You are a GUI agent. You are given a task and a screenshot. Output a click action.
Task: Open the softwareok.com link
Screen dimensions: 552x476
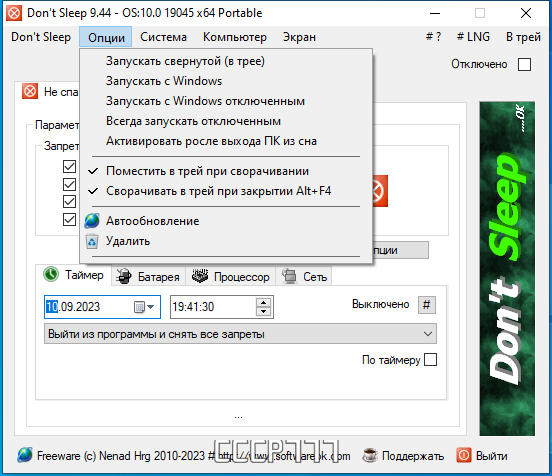[284, 456]
